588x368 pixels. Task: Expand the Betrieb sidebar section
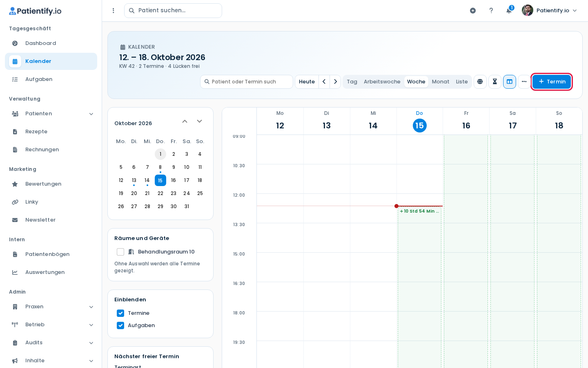(x=51, y=325)
